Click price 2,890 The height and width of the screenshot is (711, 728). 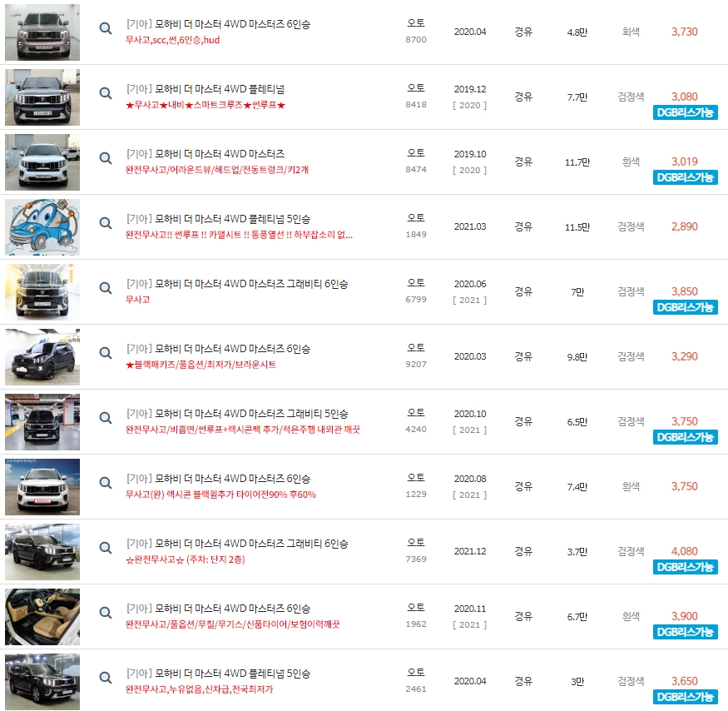tap(685, 226)
